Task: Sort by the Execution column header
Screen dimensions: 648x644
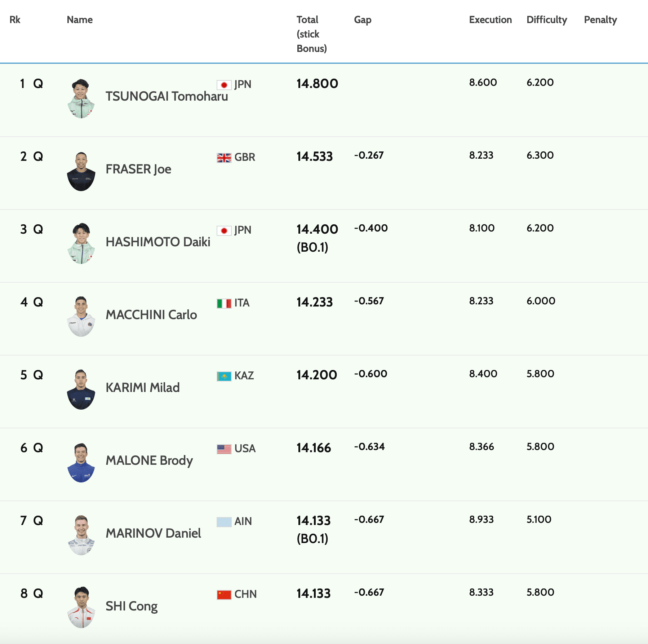Action: pyautogui.click(x=490, y=20)
